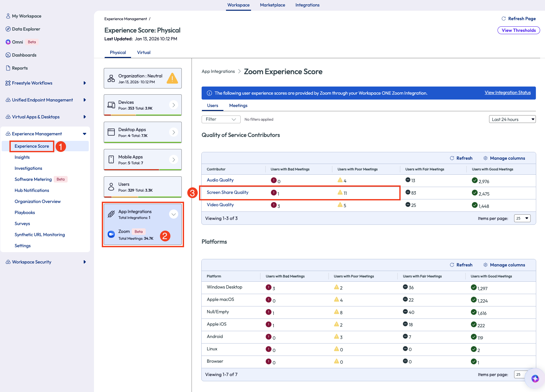Click the Refresh Page icon at top right
The height and width of the screenshot is (392, 545).
503,19
